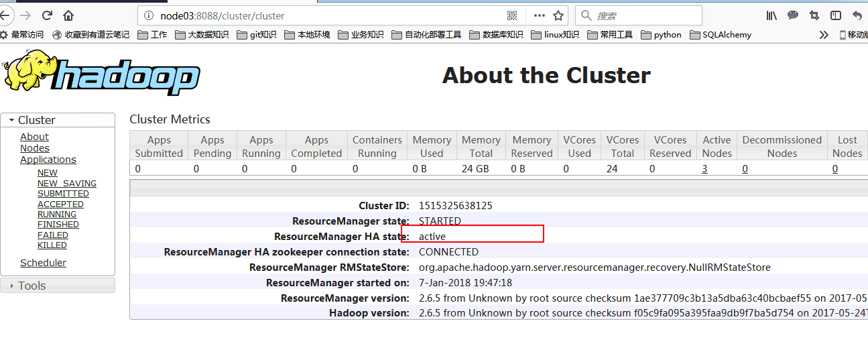The height and width of the screenshot is (358, 868).
Task: Click the browser forward arrow button
Action: [25, 15]
